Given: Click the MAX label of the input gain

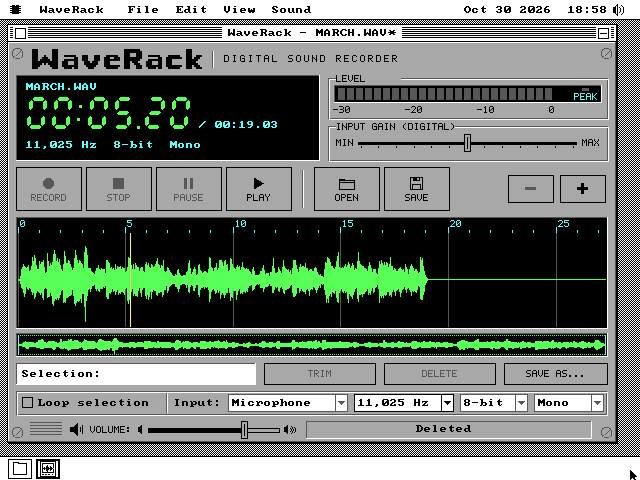Looking at the screenshot, I should pyautogui.click(x=591, y=143).
